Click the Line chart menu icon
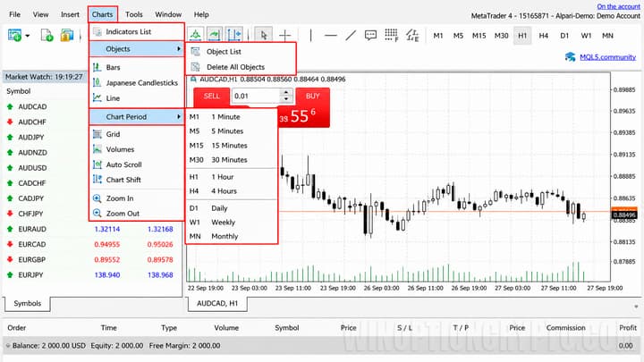The height and width of the screenshot is (362, 644). (x=97, y=97)
